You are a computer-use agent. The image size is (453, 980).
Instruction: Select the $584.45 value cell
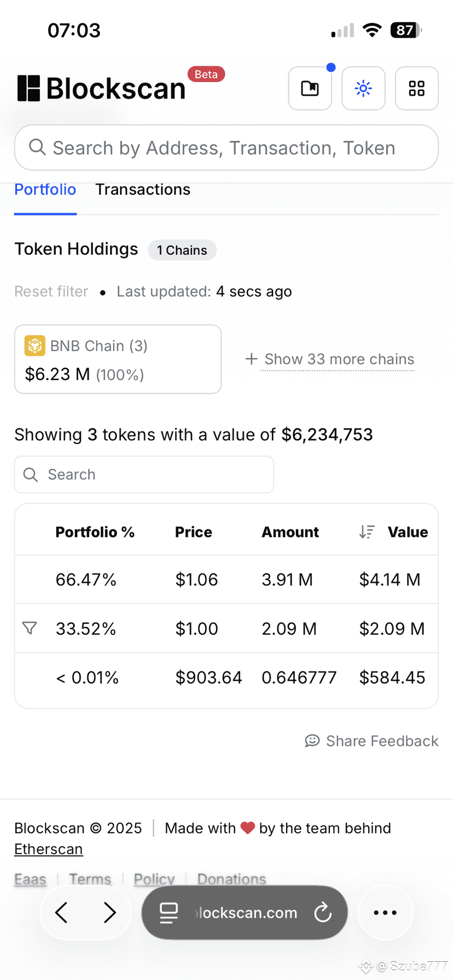tap(392, 678)
